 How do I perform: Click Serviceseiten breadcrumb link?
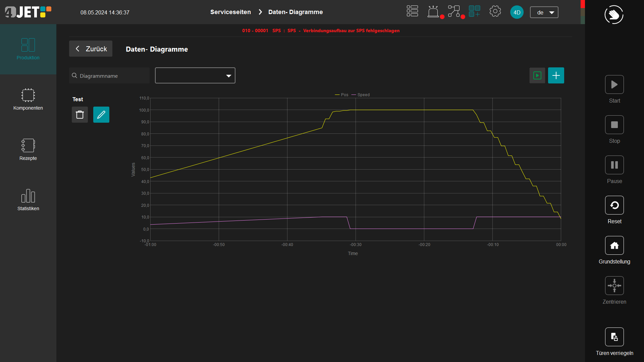coord(230,12)
